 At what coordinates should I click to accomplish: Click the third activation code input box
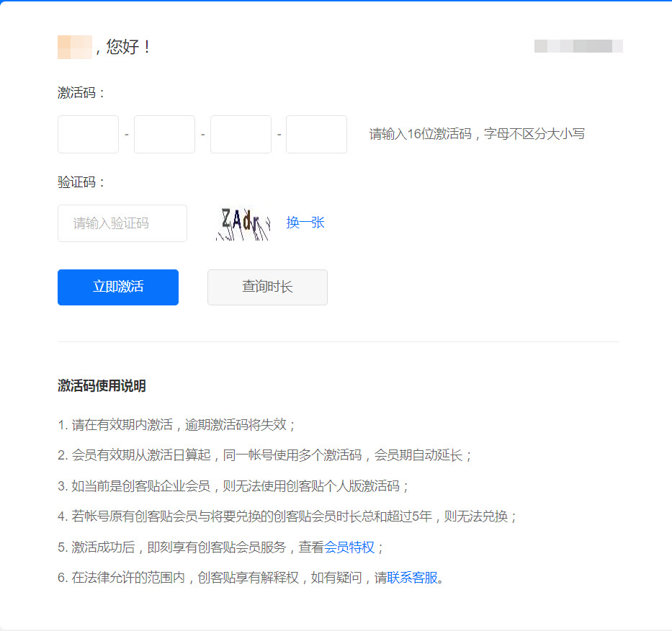(x=241, y=134)
